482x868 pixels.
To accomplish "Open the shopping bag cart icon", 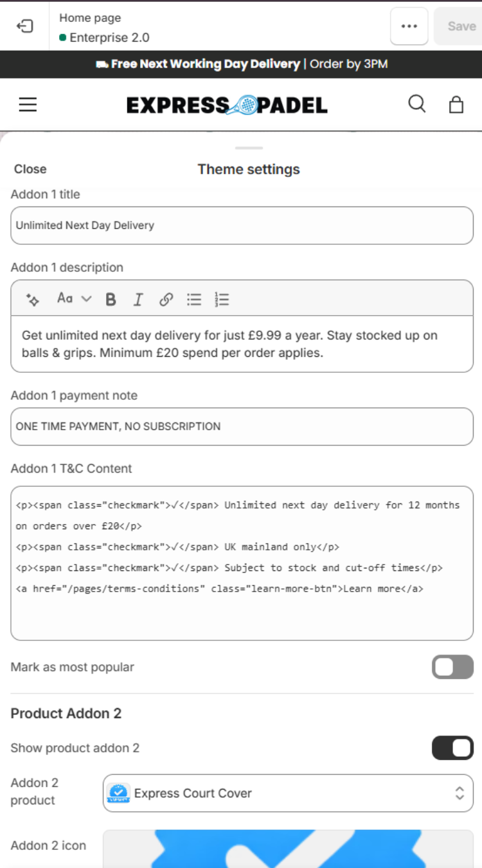I will click(456, 104).
